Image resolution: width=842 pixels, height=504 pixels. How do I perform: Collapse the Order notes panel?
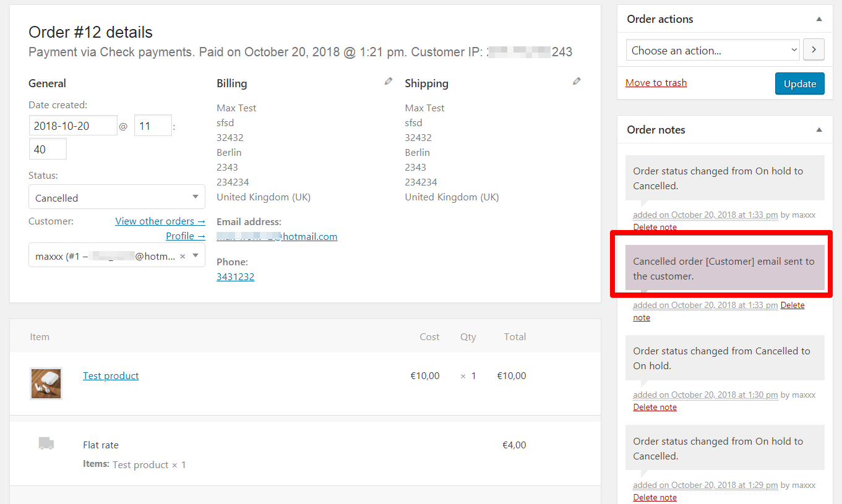pos(819,130)
